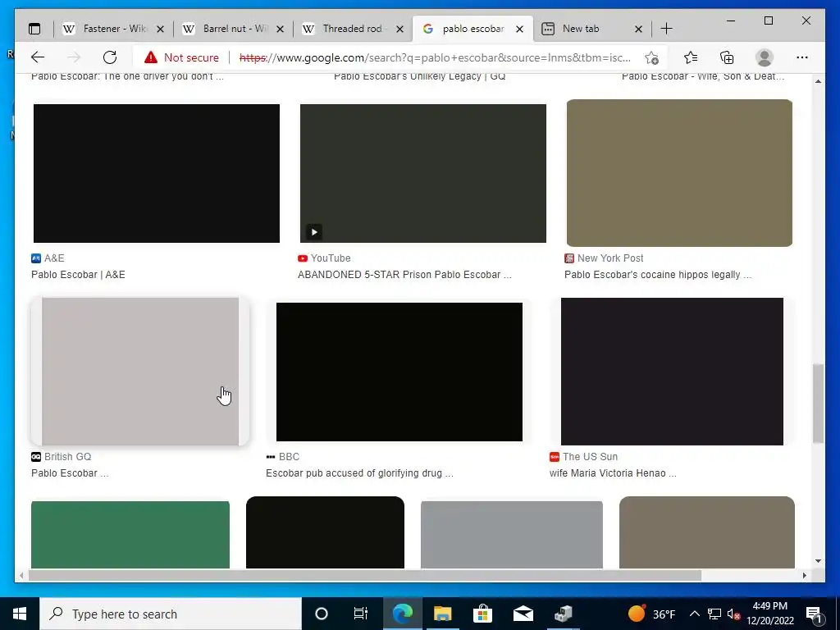
Task: Open the tab actions menu icon
Action: tap(34, 29)
